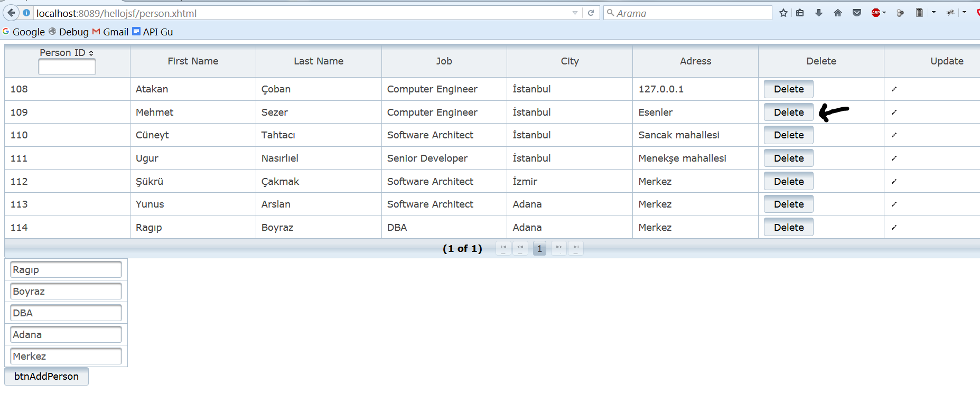This screenshot has width=980, height=394.
Task: Click the gray spheres extension icon
Action: [900, 13]
